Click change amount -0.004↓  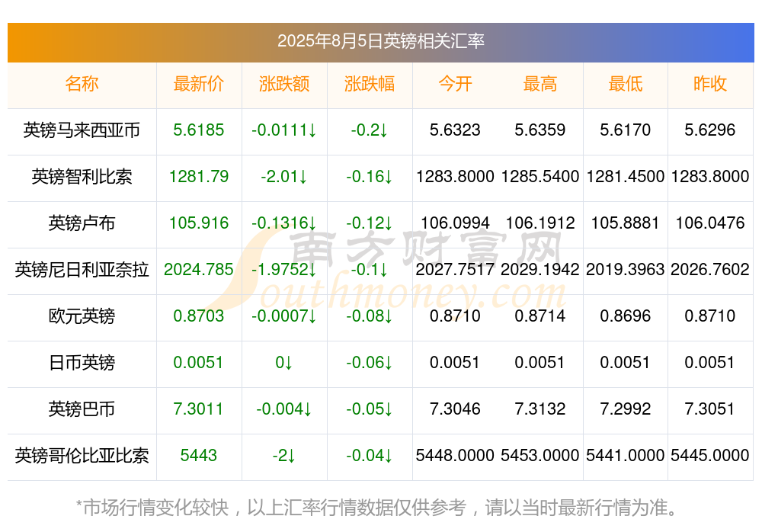point(283,409)
